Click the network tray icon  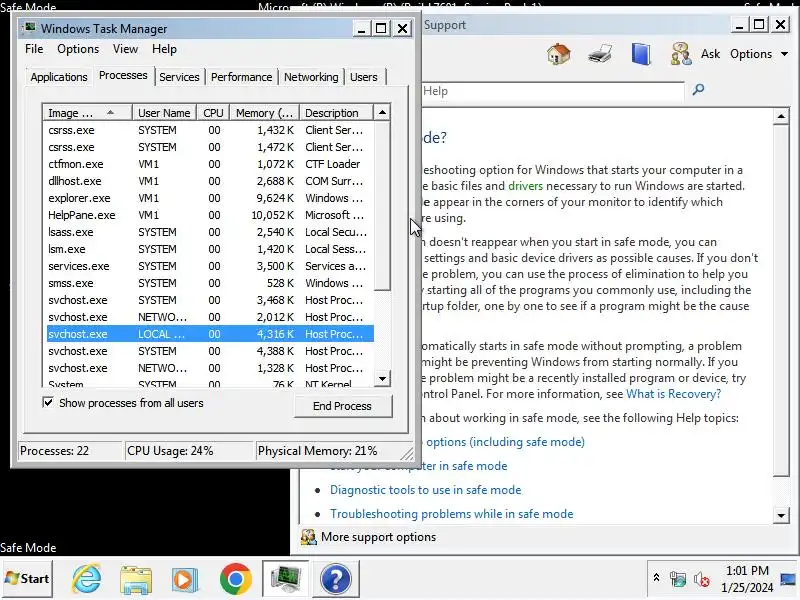(x=678, y=579)
